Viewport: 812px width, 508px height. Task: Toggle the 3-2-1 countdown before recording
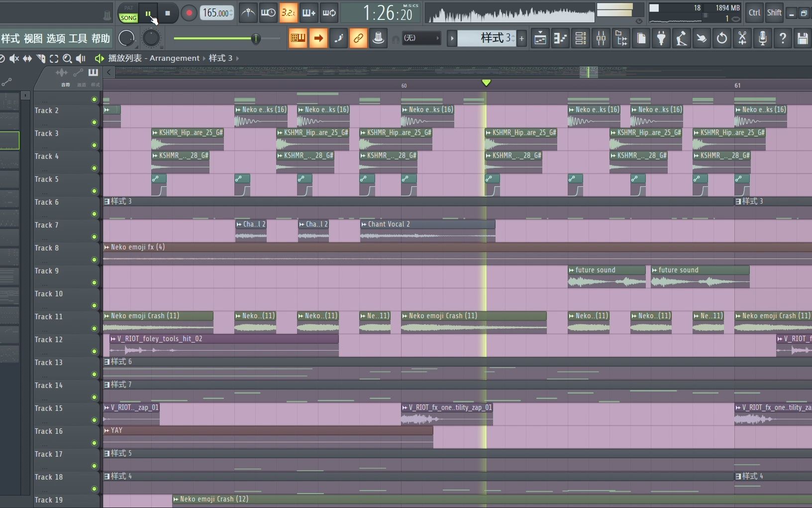coord(289,13)
